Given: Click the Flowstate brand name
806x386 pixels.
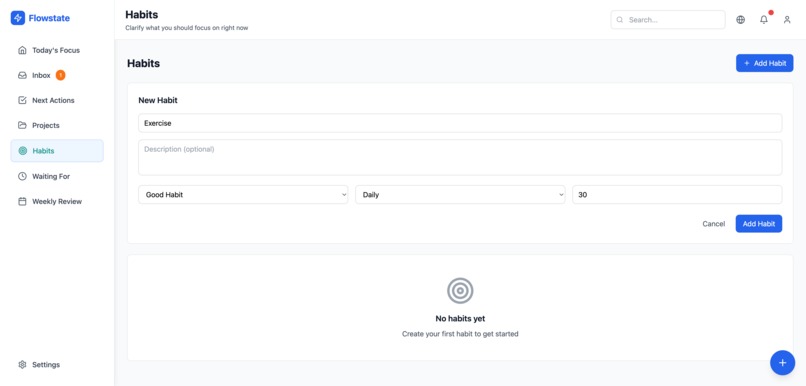Looking at the screenshot, I should [49, 19].
